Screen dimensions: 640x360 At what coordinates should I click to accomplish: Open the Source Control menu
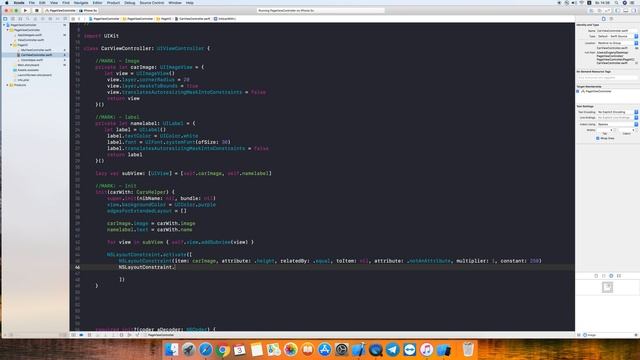click(x=152, y=3)
